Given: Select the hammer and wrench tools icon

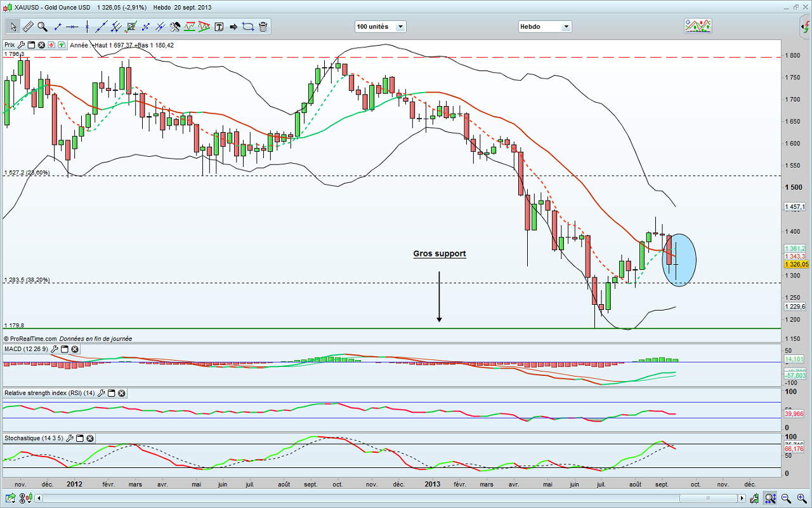Looking at the screenshot, I should pos(175,27).
